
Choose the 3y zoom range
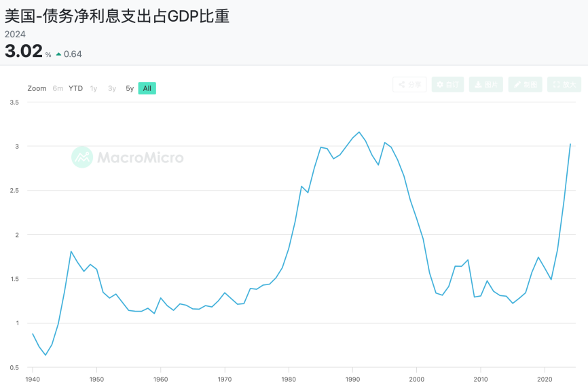[x=112, y=88]
